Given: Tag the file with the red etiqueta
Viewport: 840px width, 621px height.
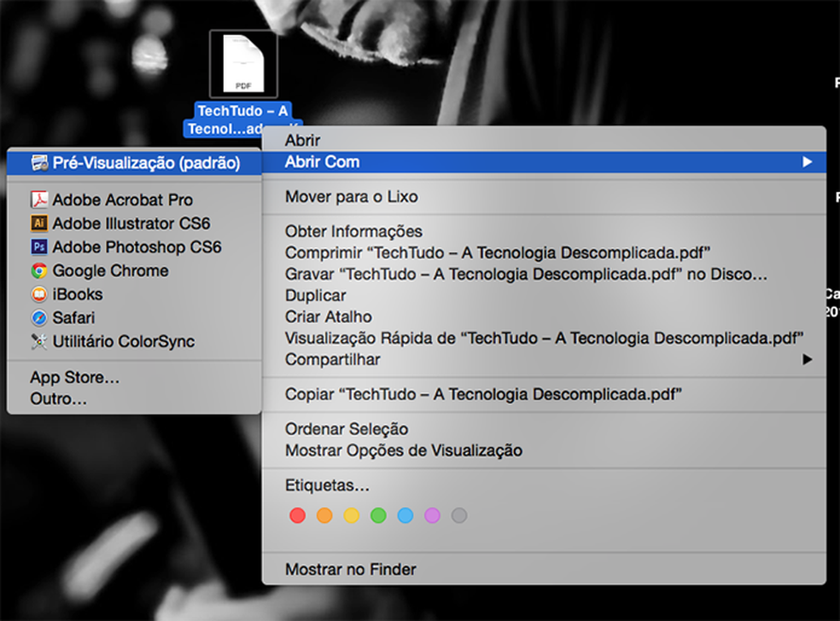Looking at the screenshot, I should pyautogui.click(x=297, y=515).
